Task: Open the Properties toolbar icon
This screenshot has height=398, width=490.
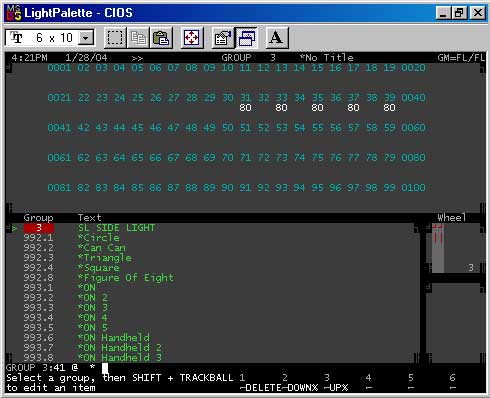Action: pyautogui.click(x=223, y=38)
